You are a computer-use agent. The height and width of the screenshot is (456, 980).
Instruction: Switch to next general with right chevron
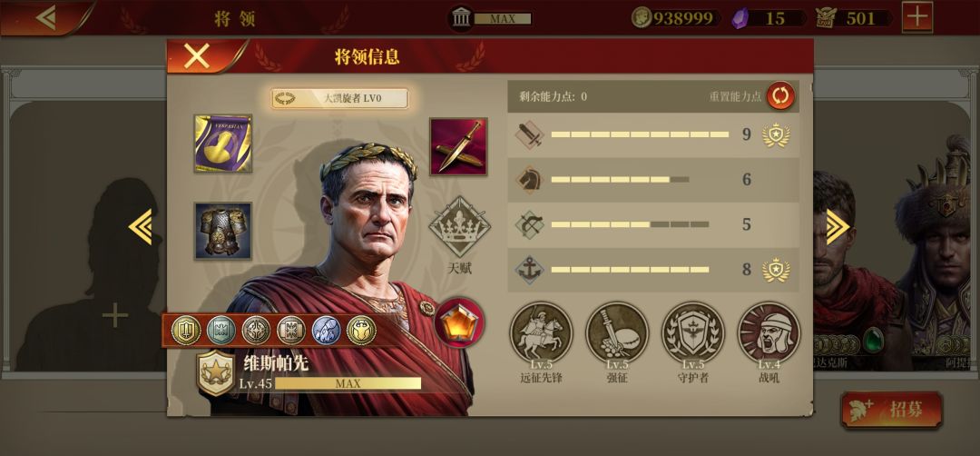click(838, 226)
